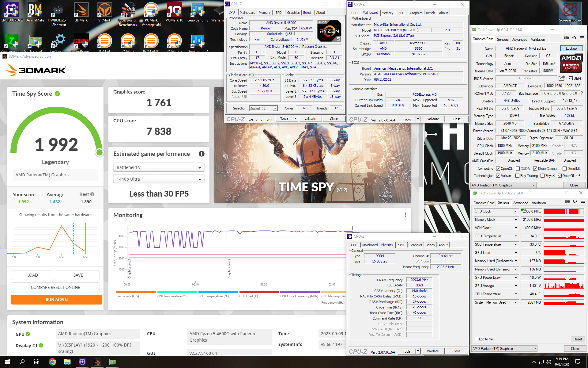Click GPU-Z screenshot camera icon in Graphics Card window
588x368 pixels.
(x=566, y=38)
